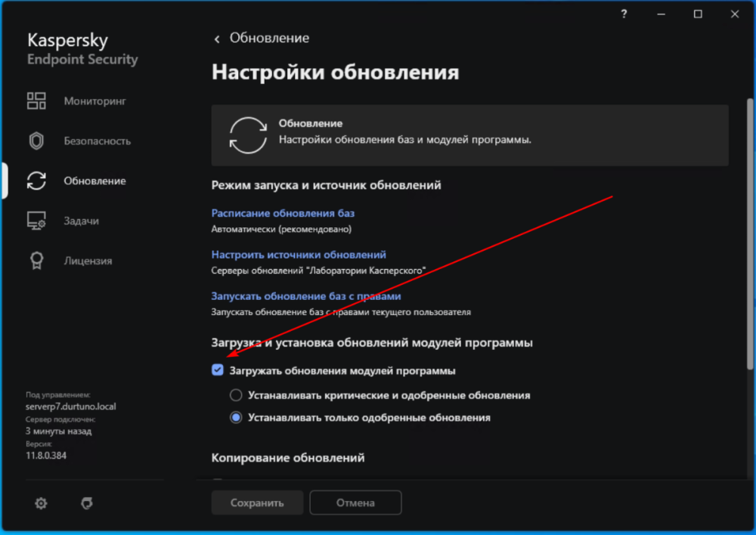Click Kaspersky Endpoint Security logo text
Screen dimensions: 756x535
coord(82,48)
